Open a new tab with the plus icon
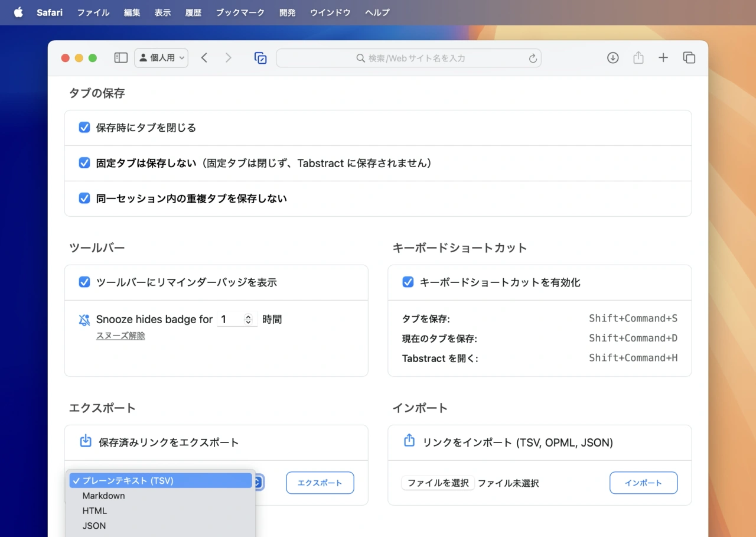The image size is (756, 537). coord(663,58)
